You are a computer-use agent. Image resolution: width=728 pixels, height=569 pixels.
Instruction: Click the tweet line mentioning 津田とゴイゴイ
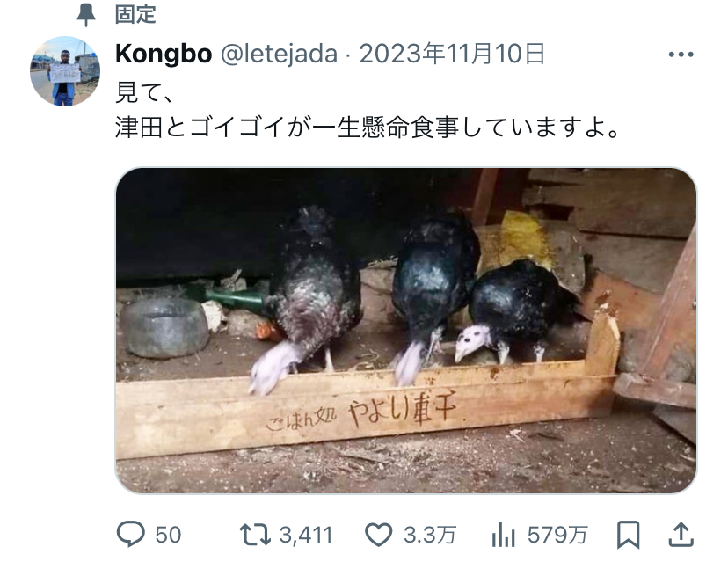(368, 128)
